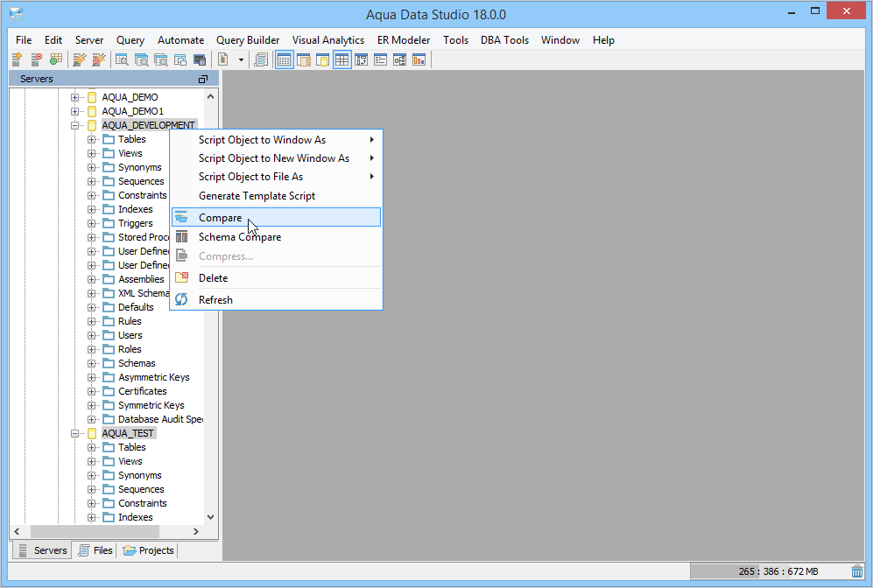The height and width of the screenshot is (588, 873).
Task: Open the Query Analyzer toolbar icon
Action: pos(122,59)
